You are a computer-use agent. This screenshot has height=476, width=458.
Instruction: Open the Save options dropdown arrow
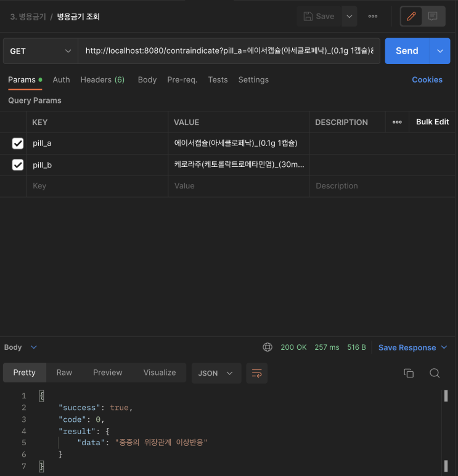click(x=350, y=17)
